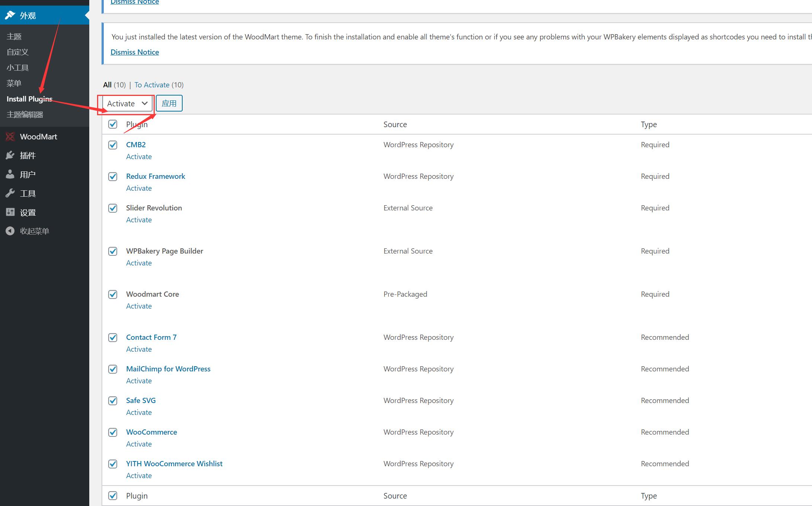This screenshot has height=506, width=812.
Task: Click the Plugins plug icon in sidebar
Action: tap(10, 155)
